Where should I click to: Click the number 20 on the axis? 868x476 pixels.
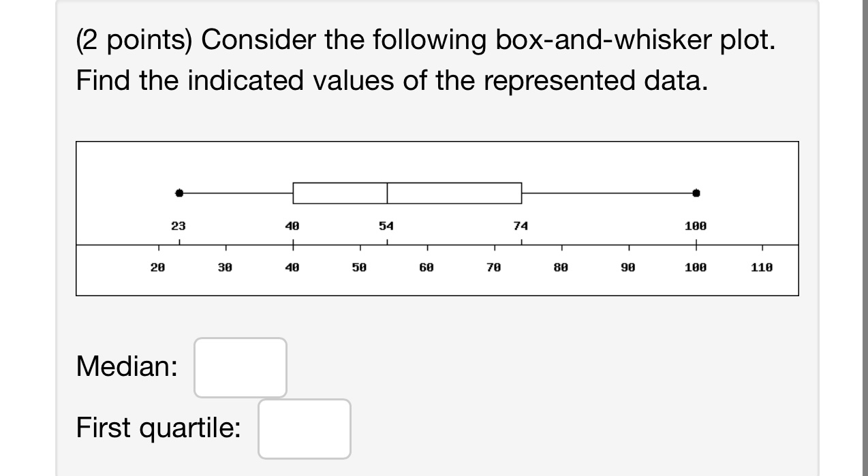[157, 267]
